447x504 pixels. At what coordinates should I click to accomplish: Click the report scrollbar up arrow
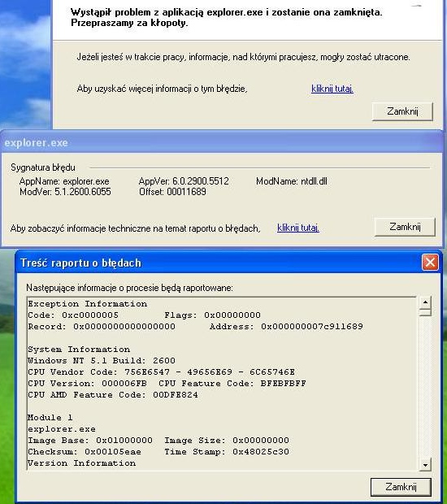click(425, 302)
